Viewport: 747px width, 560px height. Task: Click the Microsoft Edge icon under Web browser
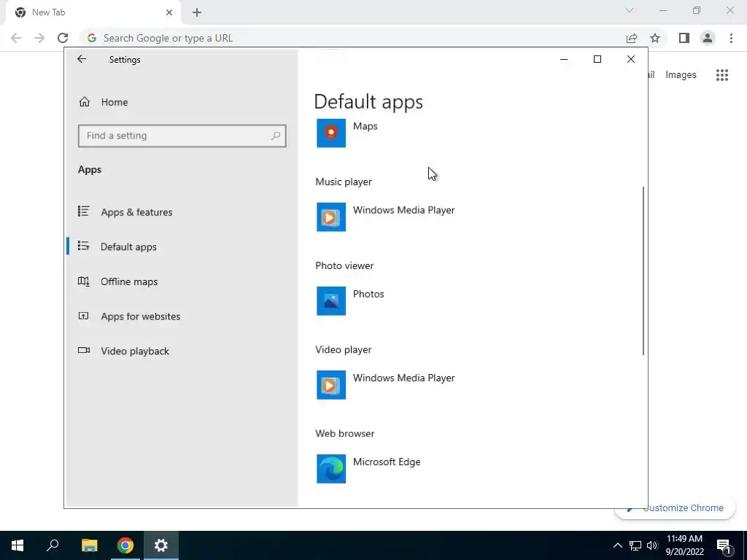[x=331, y=469]
